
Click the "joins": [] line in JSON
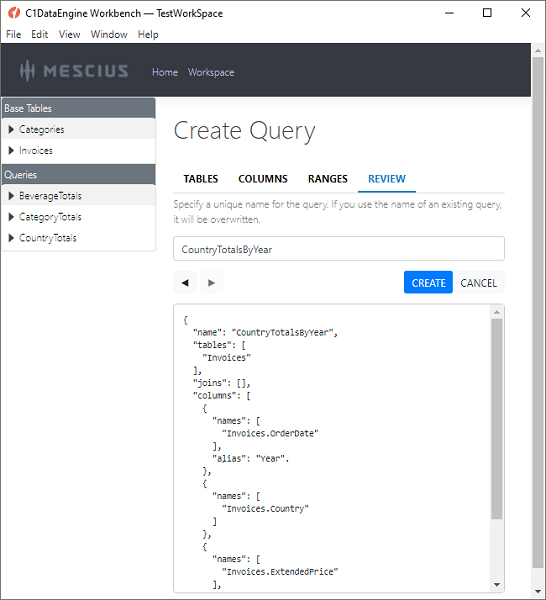point(222,383)
